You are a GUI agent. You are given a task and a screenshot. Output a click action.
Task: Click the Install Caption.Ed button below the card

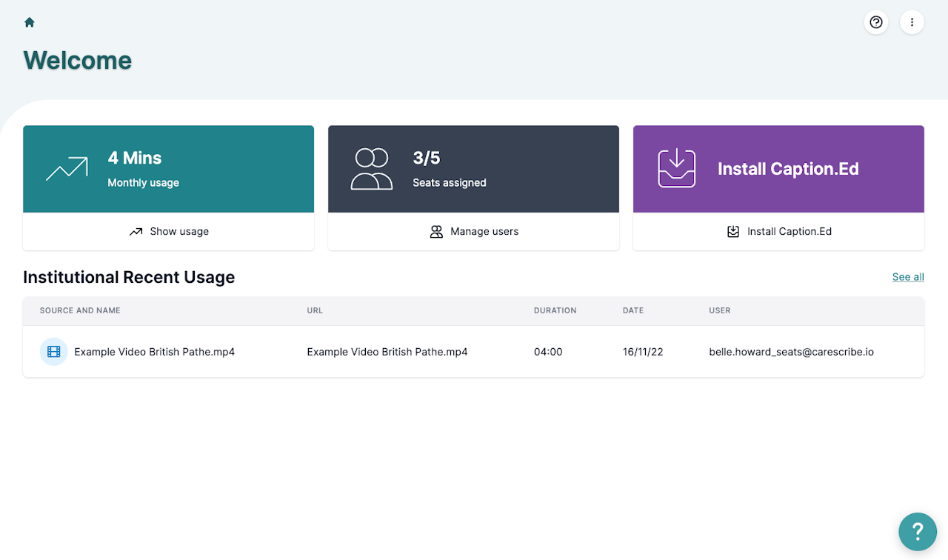pos(778,231)
